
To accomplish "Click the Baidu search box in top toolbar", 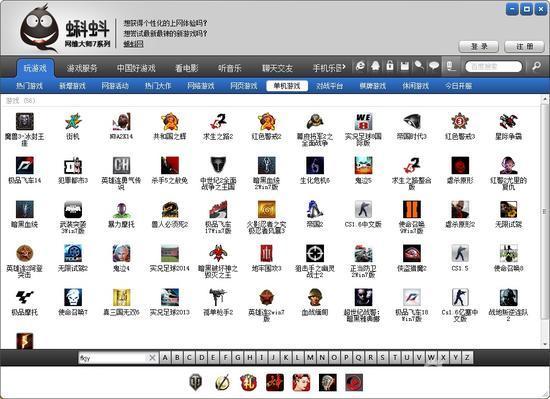I will (494, 66).
